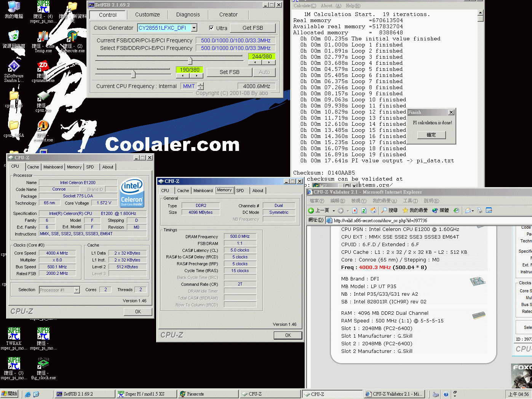Open the cpuz_145 folder

(x=14, y=100)
